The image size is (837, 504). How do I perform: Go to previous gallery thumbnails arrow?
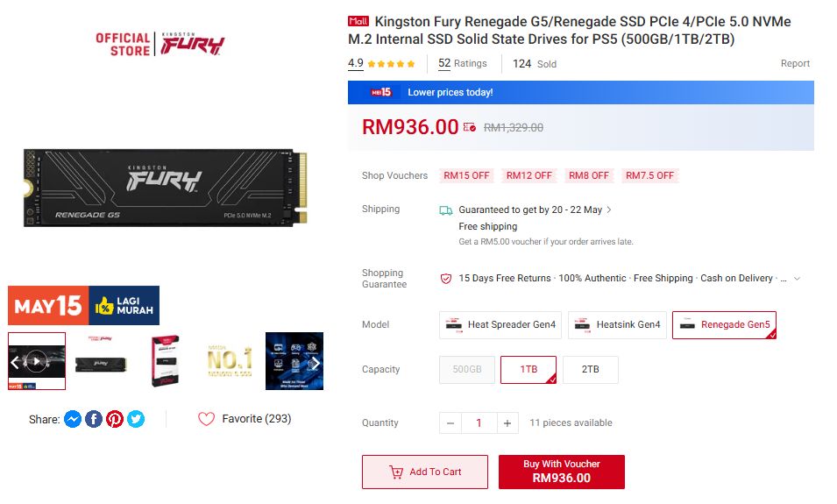[x=15, y=363]
